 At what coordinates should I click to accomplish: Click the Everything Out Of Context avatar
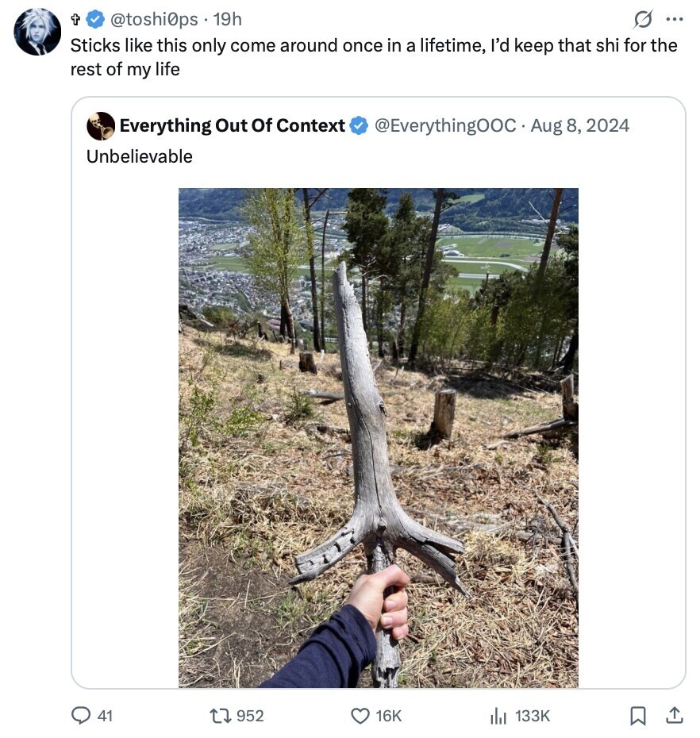(x=101, y=125)
